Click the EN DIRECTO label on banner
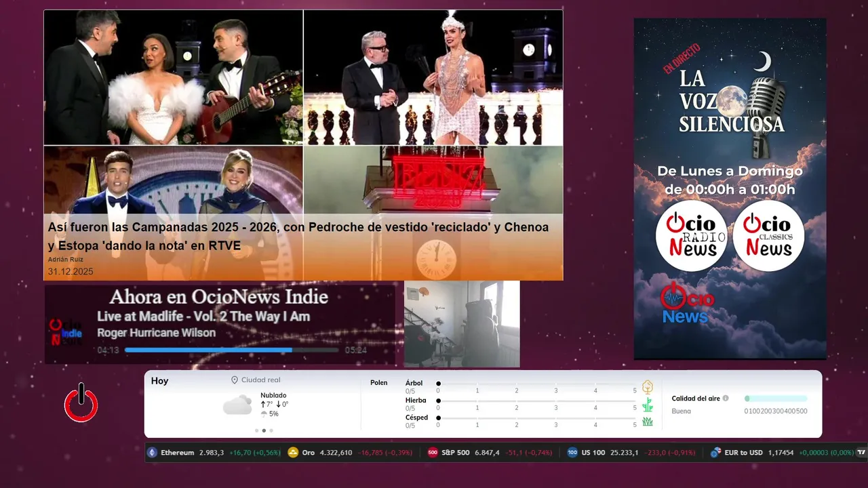Image resolution: width=868 pixels, height=488 pixels. pos(681,59)
